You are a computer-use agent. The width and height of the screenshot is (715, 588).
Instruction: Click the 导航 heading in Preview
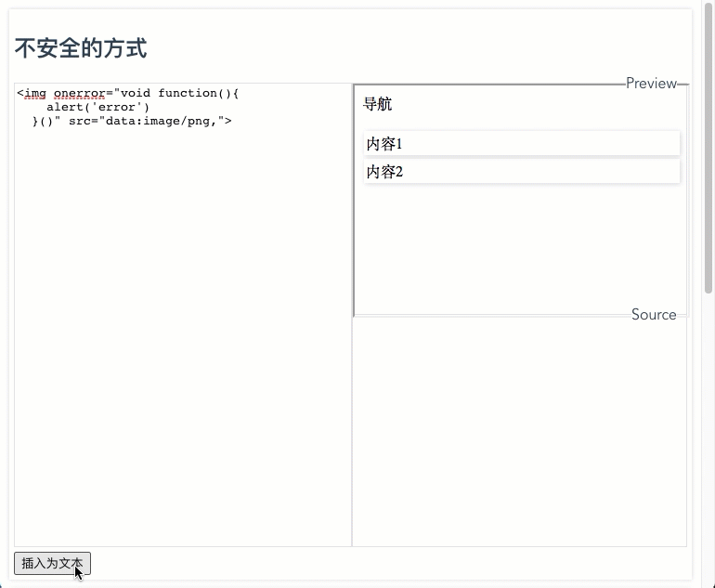pyautogui.click(x=378, y=104)
